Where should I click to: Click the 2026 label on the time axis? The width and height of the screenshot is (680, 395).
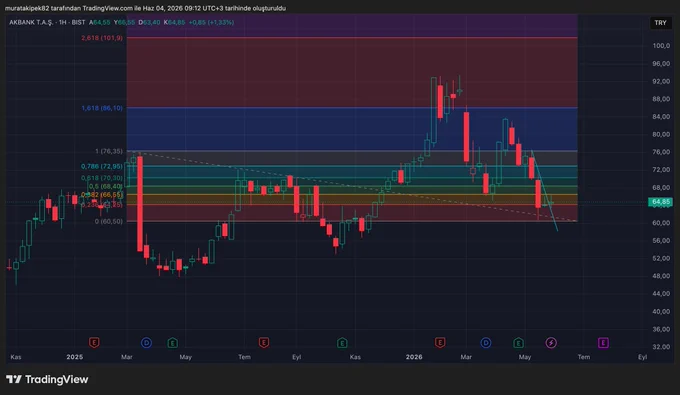click(x=414, y=357)
